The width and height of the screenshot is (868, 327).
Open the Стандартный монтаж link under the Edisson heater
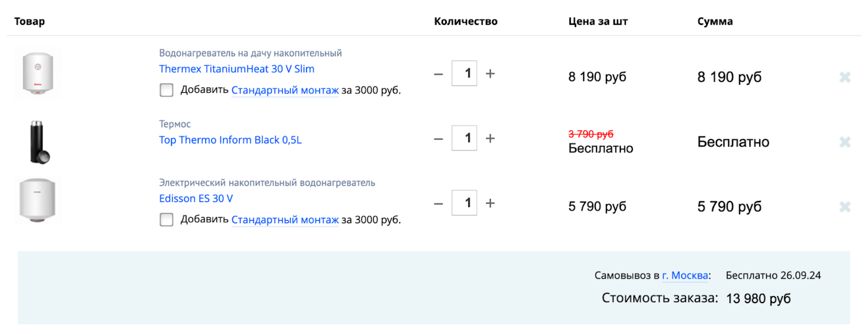click(285, 220)
